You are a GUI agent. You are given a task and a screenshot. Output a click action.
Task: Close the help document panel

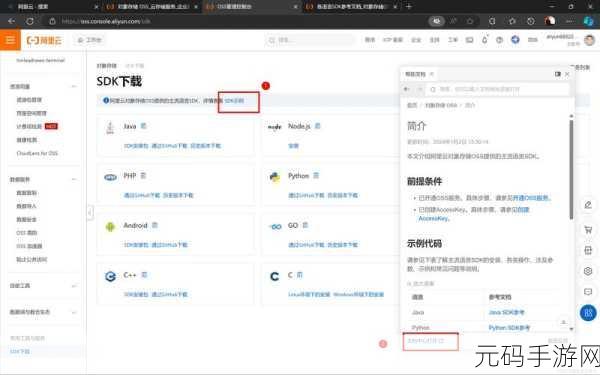[567, 74]
